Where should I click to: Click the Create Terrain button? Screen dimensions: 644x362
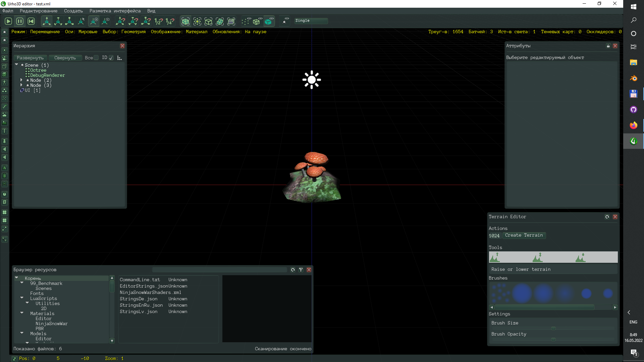point(524,235)
